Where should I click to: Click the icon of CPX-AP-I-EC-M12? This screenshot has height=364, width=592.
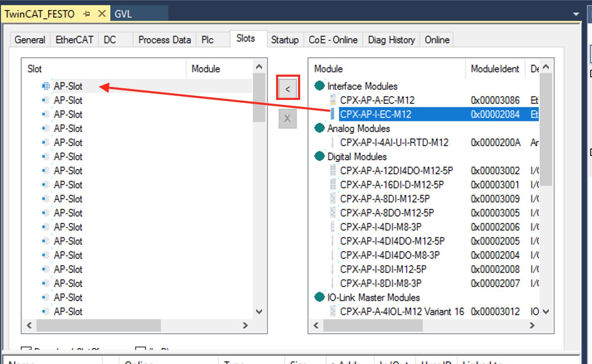tap(332, 114)
